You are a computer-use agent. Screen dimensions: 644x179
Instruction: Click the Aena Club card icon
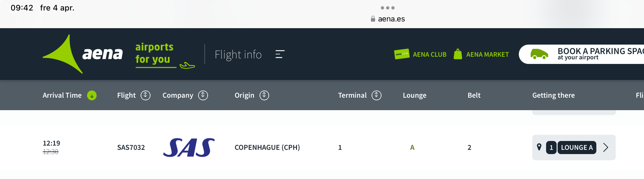pos(402,54)
